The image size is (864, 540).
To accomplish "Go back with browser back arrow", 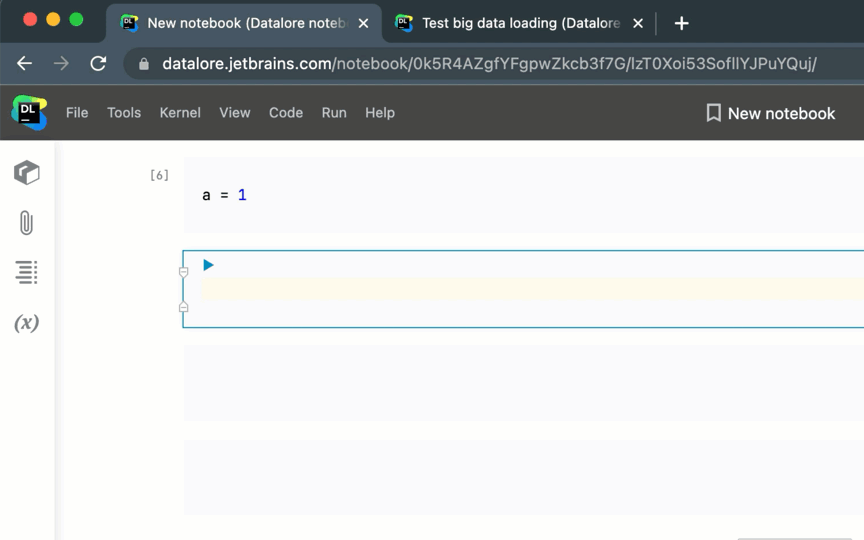I will [x=24, y=63].
